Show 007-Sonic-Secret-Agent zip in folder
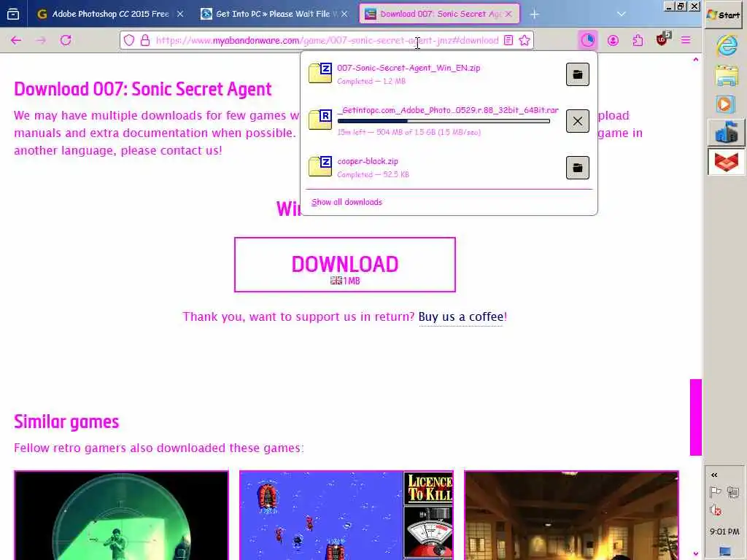 (x=578, y=74)
